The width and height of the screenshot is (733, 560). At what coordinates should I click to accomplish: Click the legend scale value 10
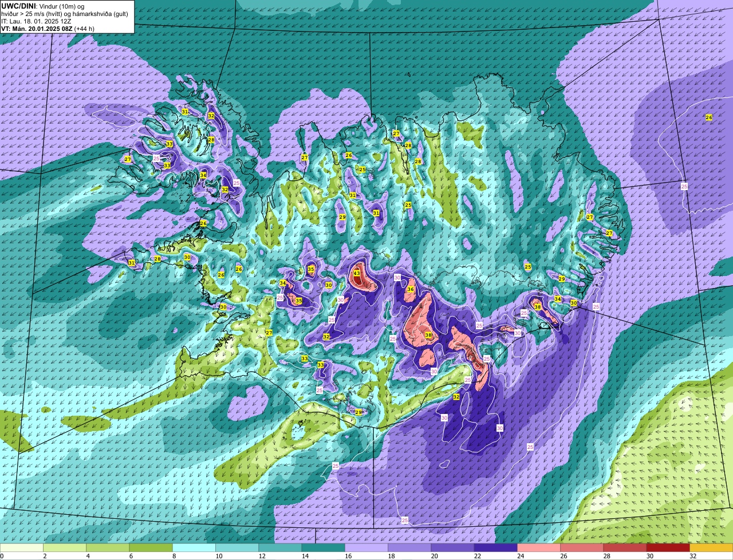coord(218,556)
